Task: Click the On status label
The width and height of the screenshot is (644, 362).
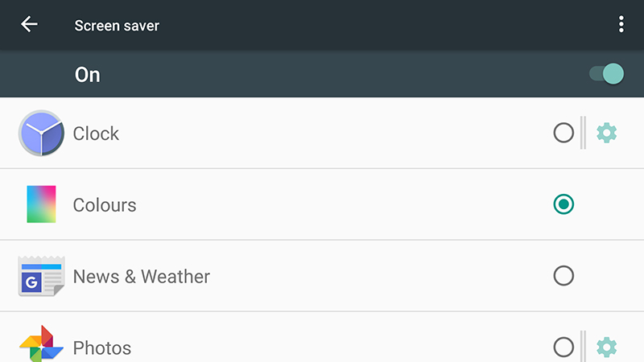Action: click(88, 75)
